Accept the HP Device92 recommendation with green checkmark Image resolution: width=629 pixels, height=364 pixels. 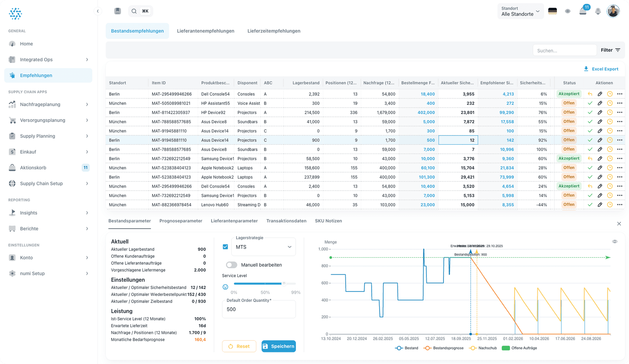point(590,112)
